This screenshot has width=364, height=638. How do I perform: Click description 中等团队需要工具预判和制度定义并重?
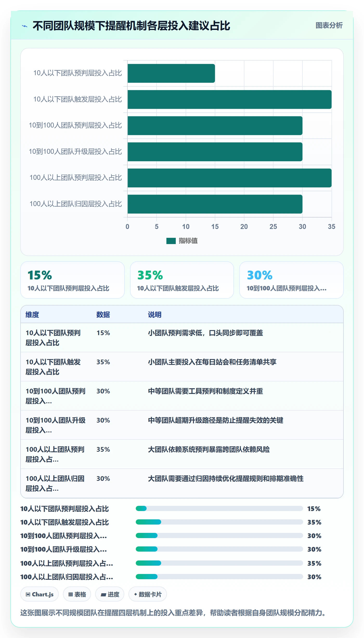click(205, 391)
